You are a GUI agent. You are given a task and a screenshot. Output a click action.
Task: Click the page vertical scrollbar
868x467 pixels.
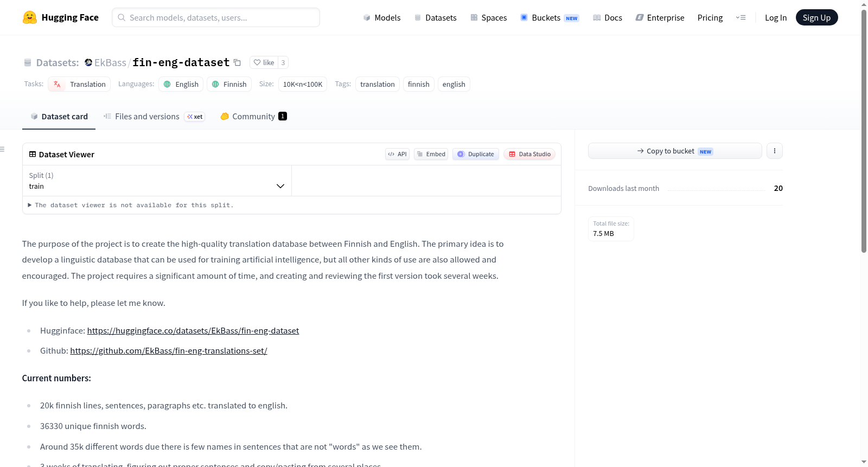pos(864,130)
